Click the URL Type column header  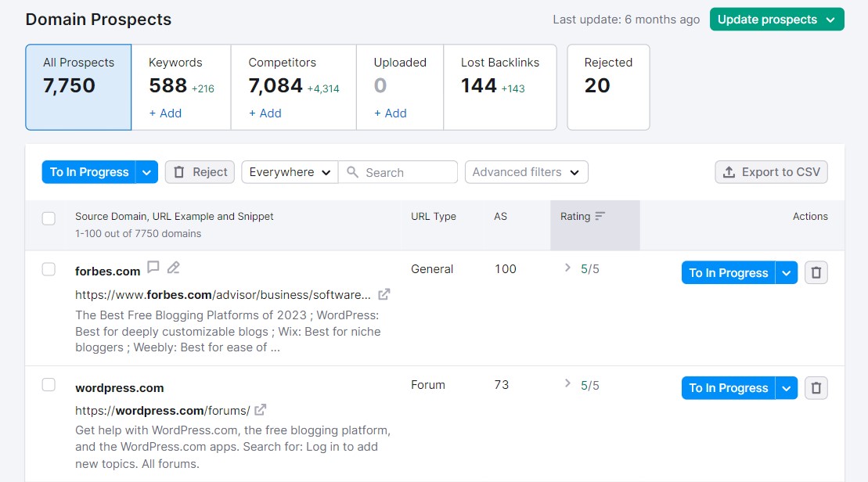tap(434, 217)
